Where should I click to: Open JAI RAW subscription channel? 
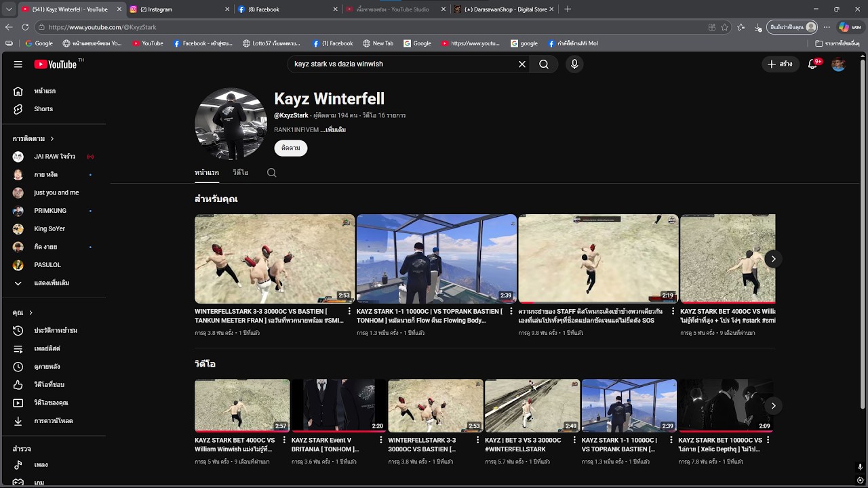point(54,157)
